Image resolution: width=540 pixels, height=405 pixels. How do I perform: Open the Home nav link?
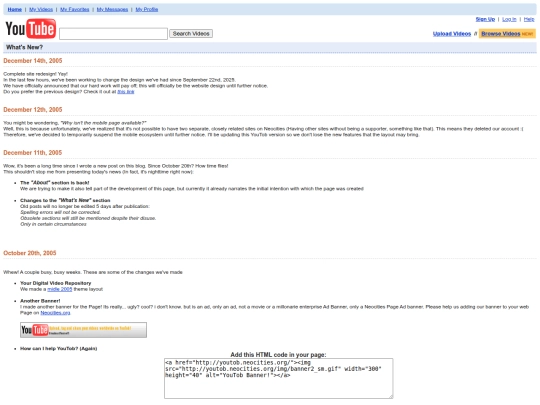pyautogui.click(x=14, y=9)
